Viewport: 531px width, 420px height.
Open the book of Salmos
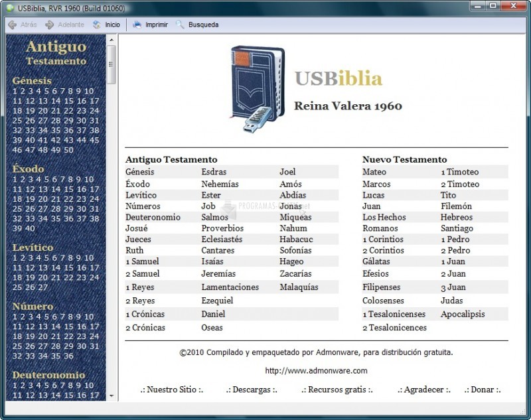point(214,217)
